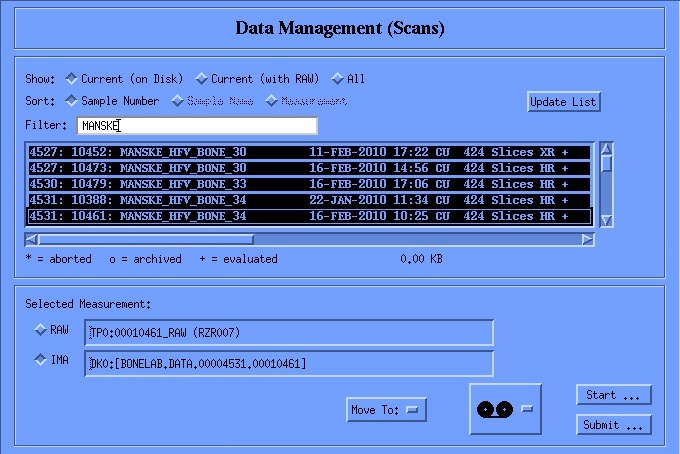The image size is (680, 454).
Task: Select the Current (on Disk) show option
Action: click(x=124, y=79)
